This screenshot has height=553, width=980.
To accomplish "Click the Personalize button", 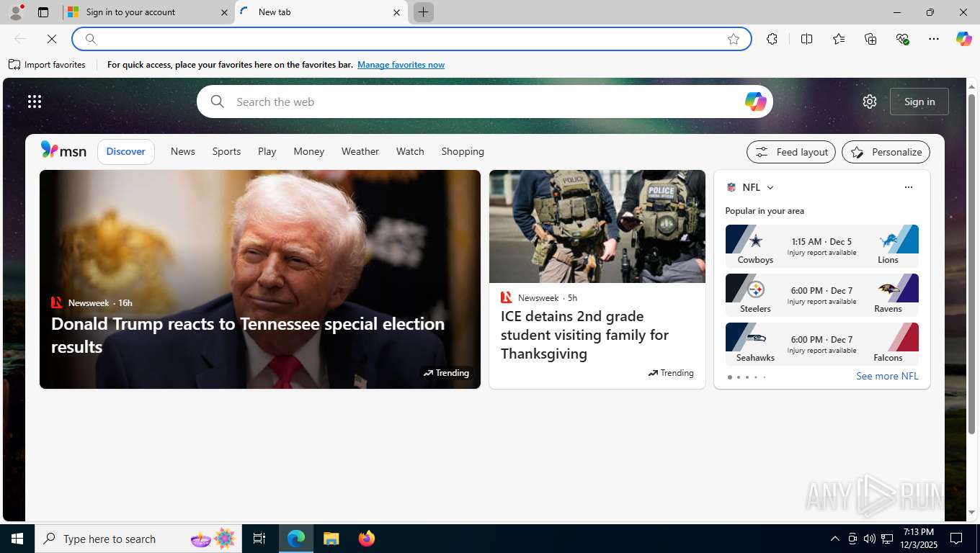I will pos(886,152).
